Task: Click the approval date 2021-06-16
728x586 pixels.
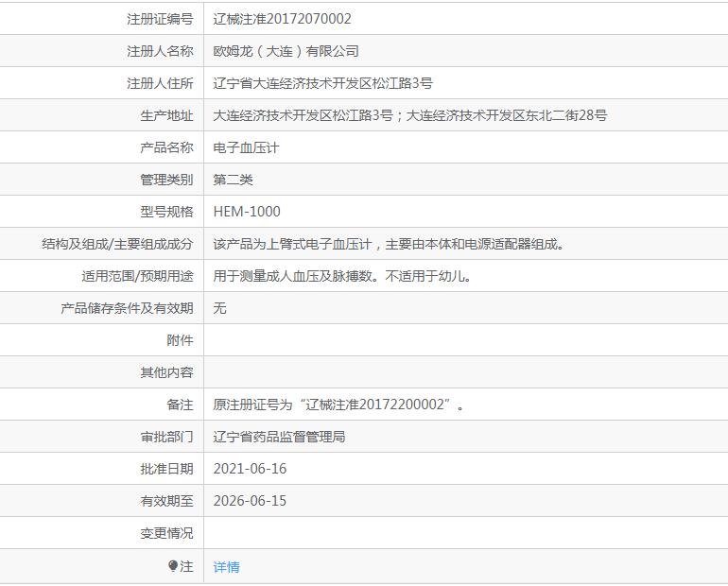Action: click(250, 469)
